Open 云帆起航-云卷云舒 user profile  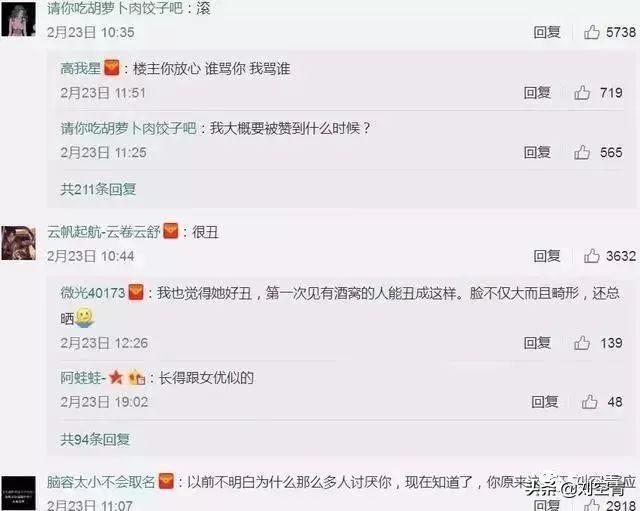(104, 232)
